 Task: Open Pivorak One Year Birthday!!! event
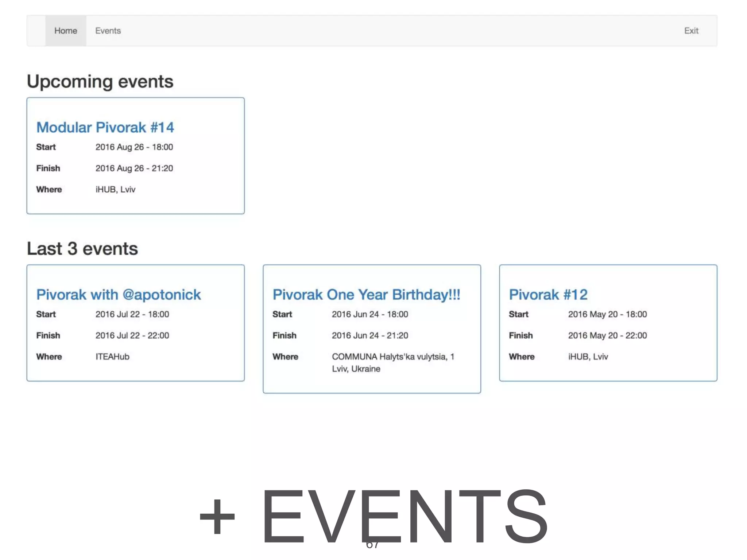click(366, 295)
